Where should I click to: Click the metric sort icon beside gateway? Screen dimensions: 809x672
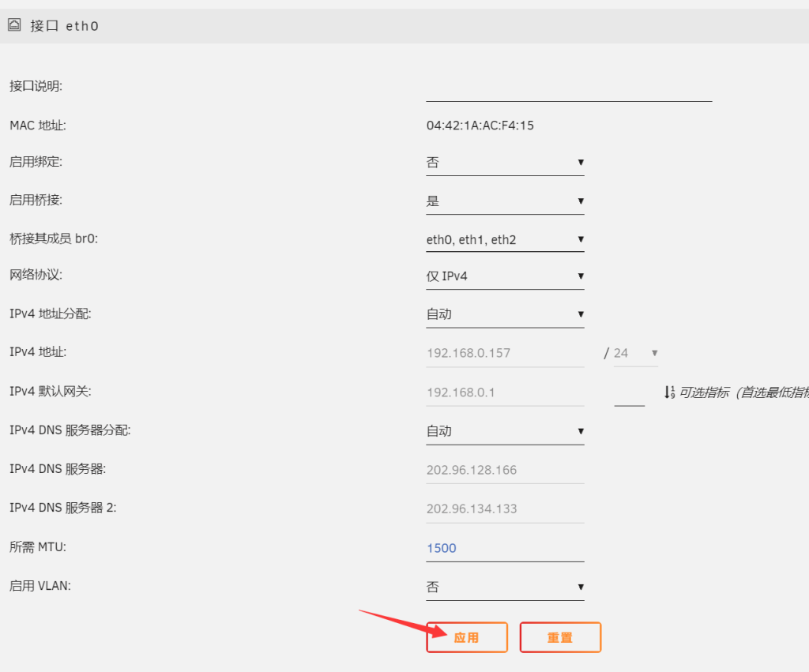669,392
